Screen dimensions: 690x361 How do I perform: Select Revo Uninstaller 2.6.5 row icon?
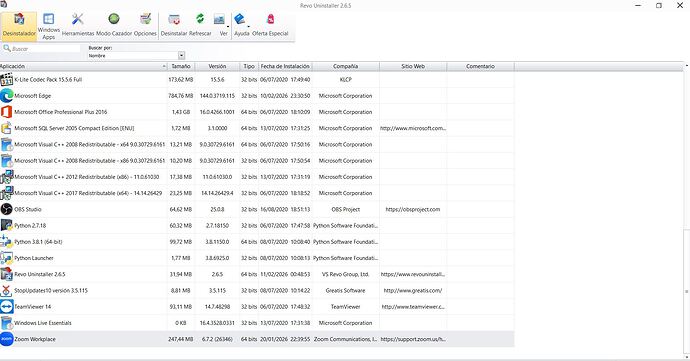pos(7,274)
